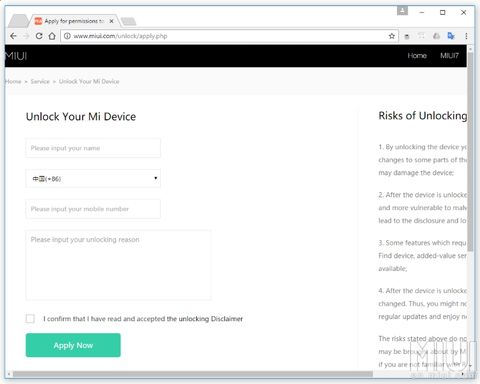Click Unlock Your Mi Device breadcrumb
Viewport: 480px width, 384px height.
[x=89, y=81]
